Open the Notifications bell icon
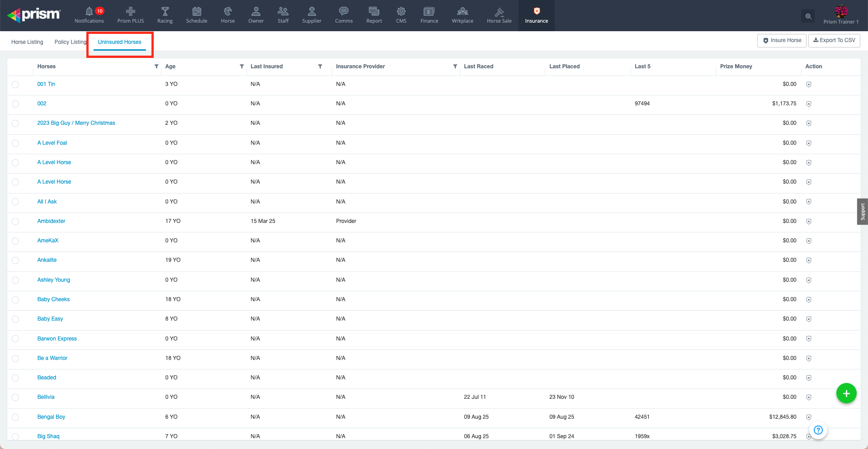This screenshot has width=868, height=449. point(89,12)
